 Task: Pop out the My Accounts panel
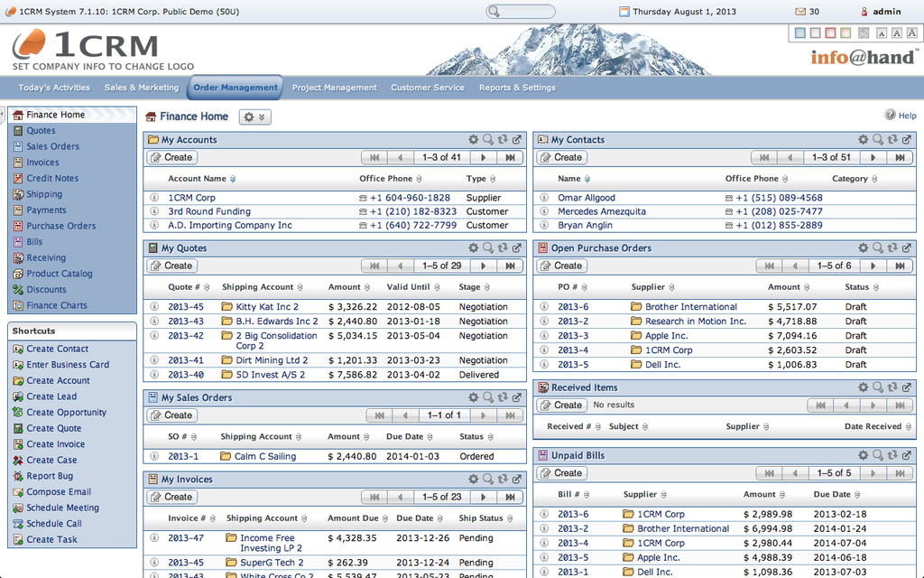(517, 140)
